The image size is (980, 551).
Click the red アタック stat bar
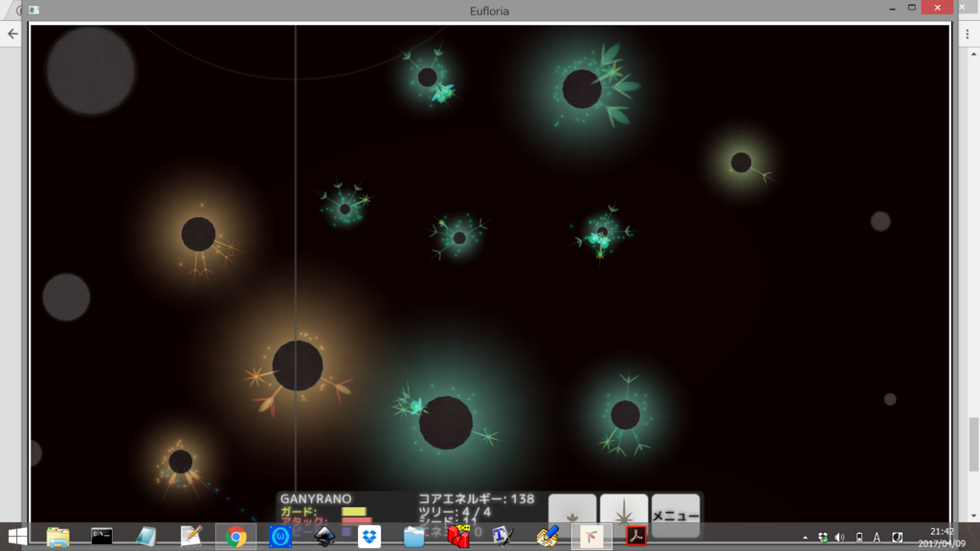(356, 520)
